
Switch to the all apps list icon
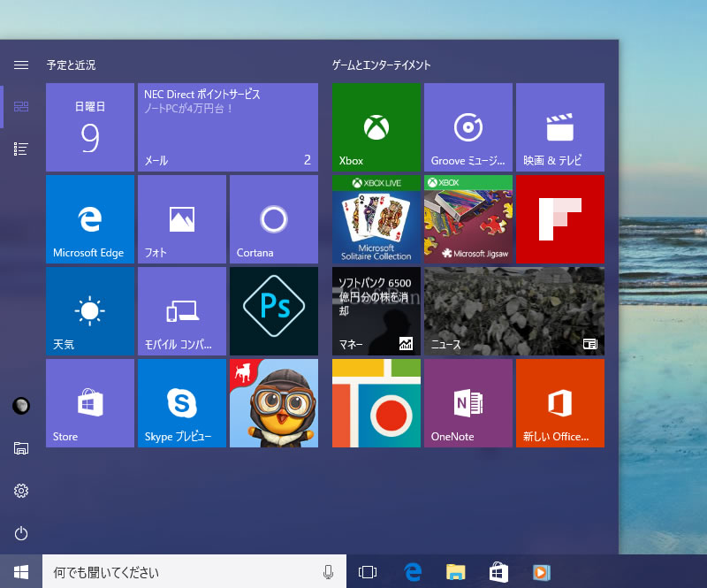pos(20,149)
